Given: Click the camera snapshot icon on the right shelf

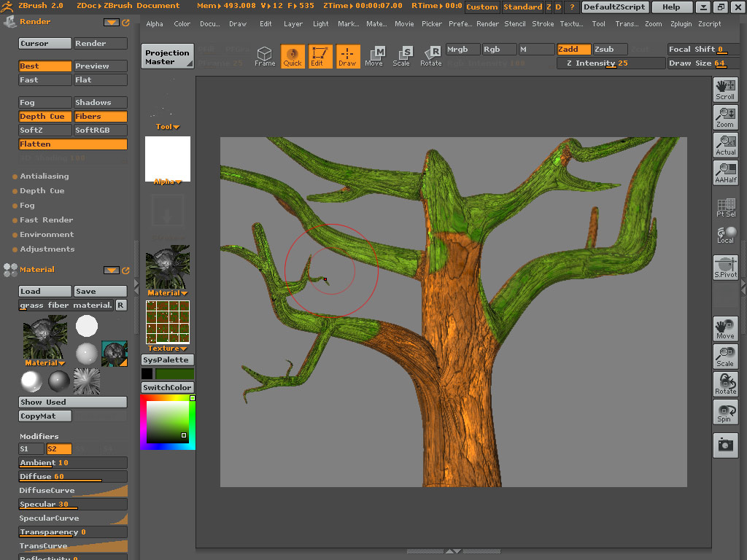Looking at the screenshot, I should coord(725,445).
